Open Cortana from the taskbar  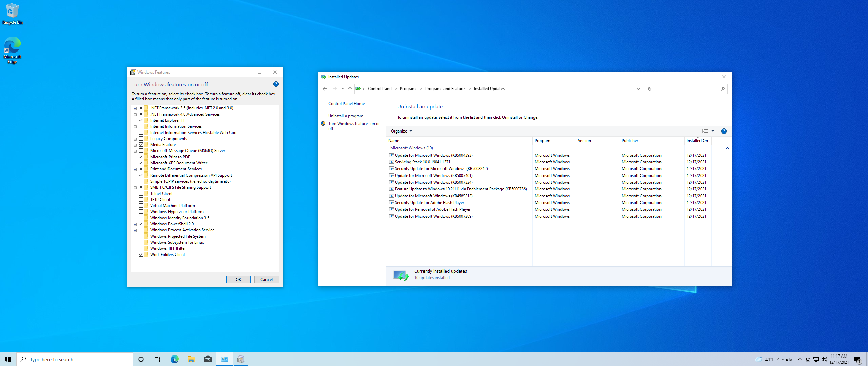[141, 359]
